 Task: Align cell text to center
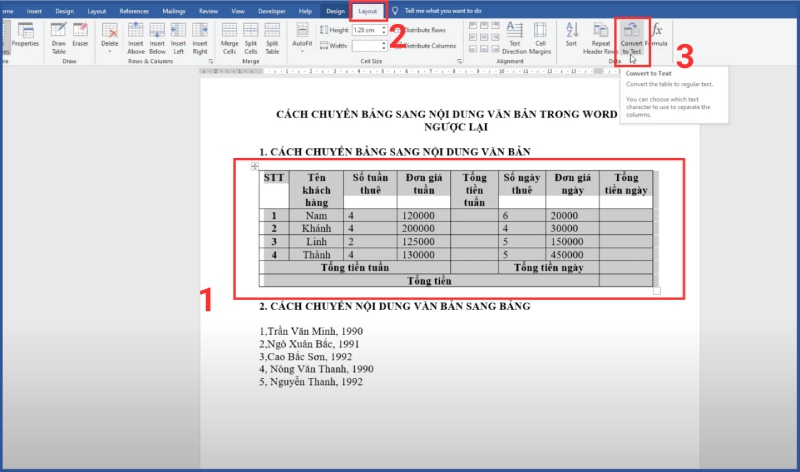tap(484, 37)
